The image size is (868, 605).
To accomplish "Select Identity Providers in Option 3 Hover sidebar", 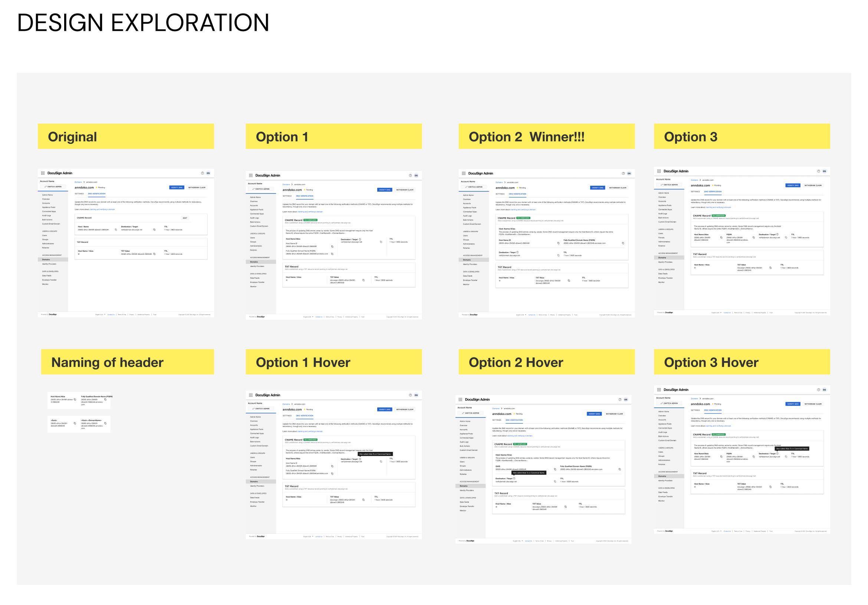I will [665, 481].
